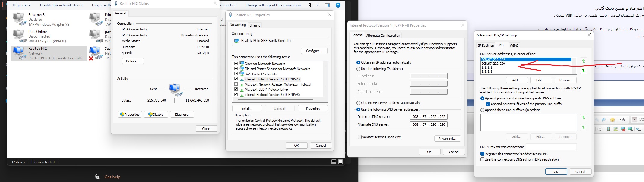Click the redo arrow in the editor toolbar
The height and width of the screenshot is (182, 644).
(x=604, y=120)
